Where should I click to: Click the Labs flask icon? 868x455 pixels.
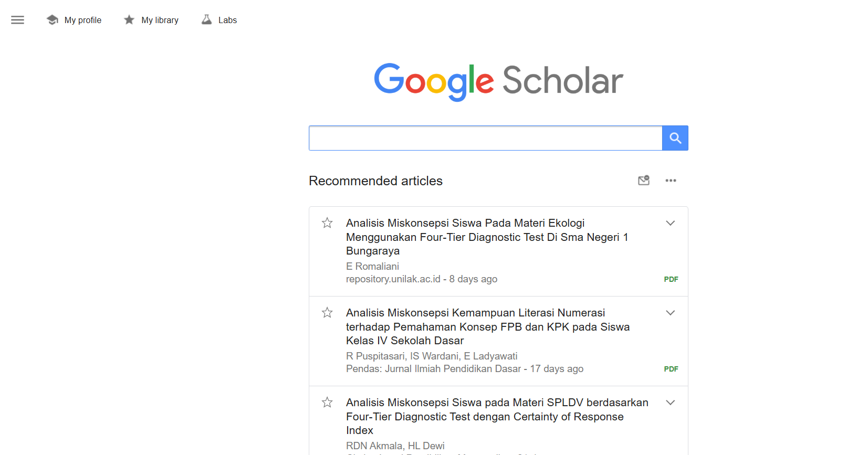pyautogui.click(x=207, y=20)
